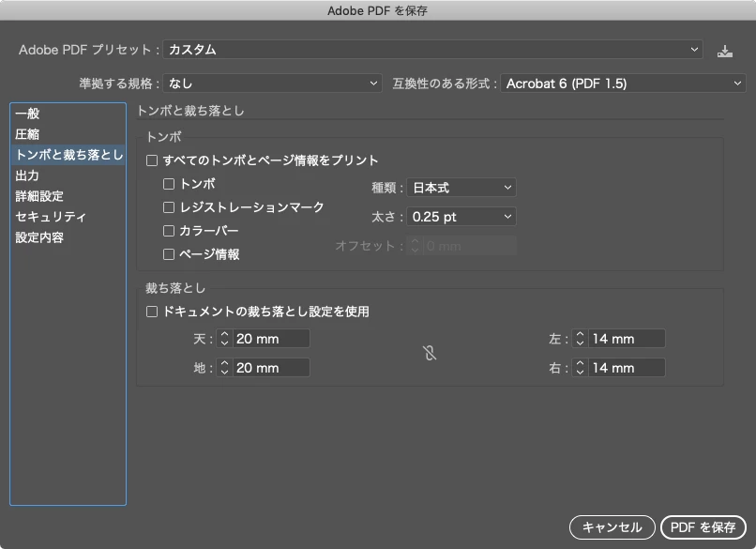
Task: Check the レジストレーションマーク checkbox
Action: click(169, 207)
